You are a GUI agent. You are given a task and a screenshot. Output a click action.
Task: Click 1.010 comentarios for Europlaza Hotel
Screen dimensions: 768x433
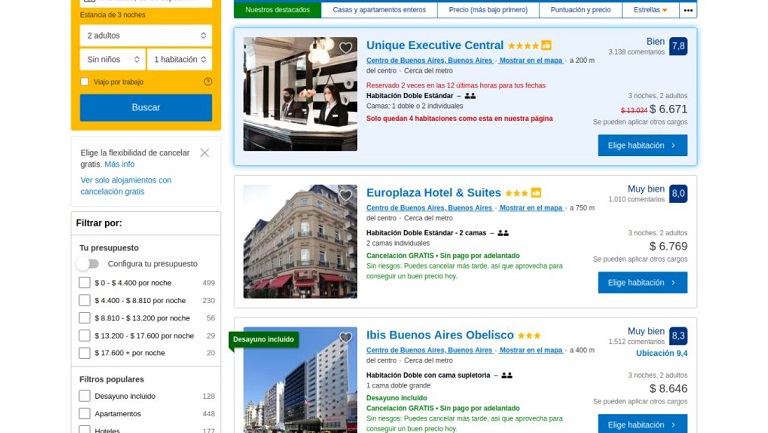coord(636,199)
